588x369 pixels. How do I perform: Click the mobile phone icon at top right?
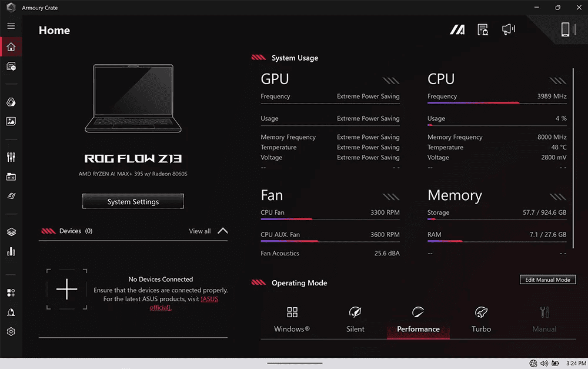pyautogui.click(x=565, y=29)
